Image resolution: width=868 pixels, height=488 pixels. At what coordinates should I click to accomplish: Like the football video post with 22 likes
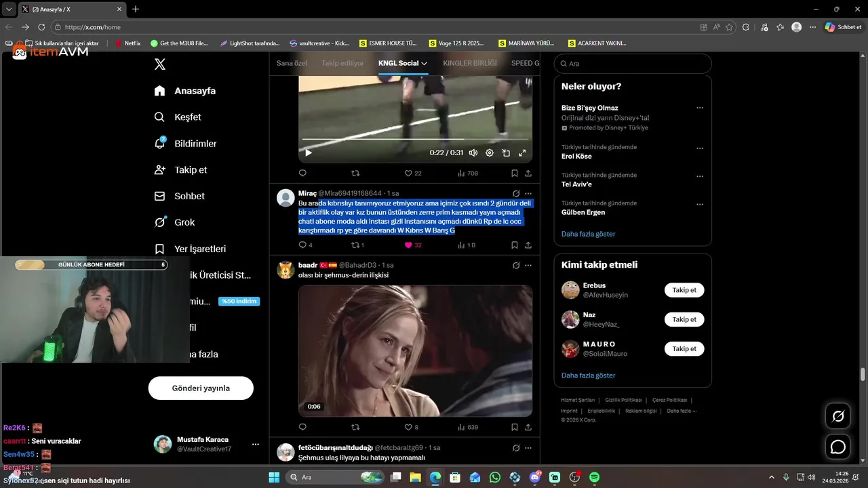coord(413,174)
